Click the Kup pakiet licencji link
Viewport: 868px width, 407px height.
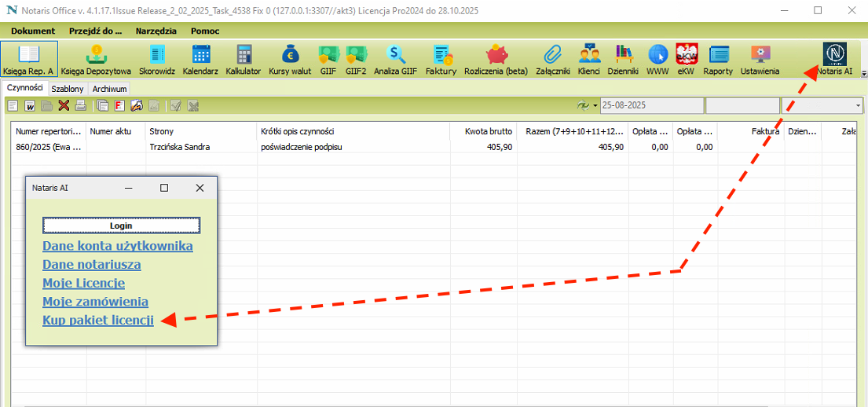[97, 320]
